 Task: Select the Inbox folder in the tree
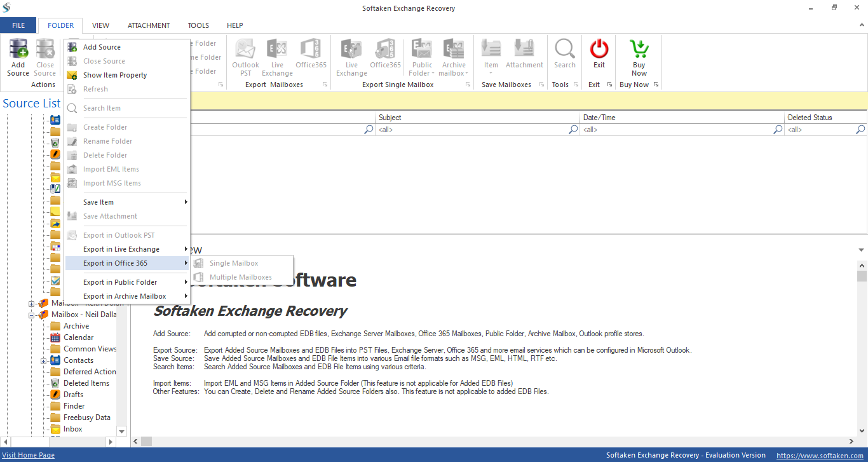pos(72,429)
